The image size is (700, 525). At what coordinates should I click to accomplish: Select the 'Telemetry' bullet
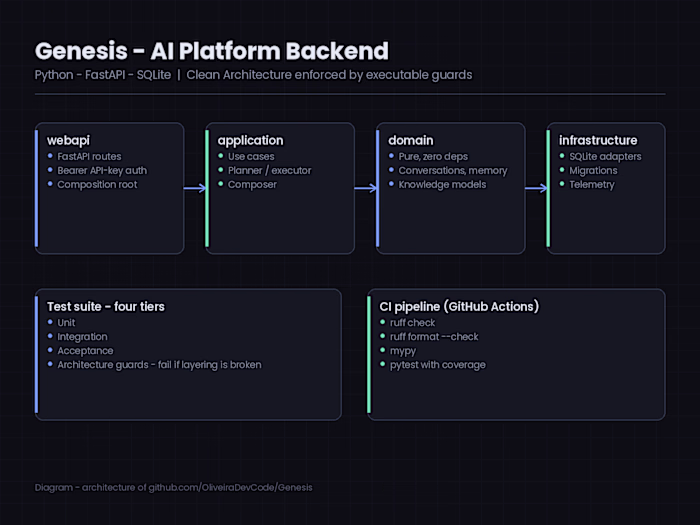[x=592, y=184]
